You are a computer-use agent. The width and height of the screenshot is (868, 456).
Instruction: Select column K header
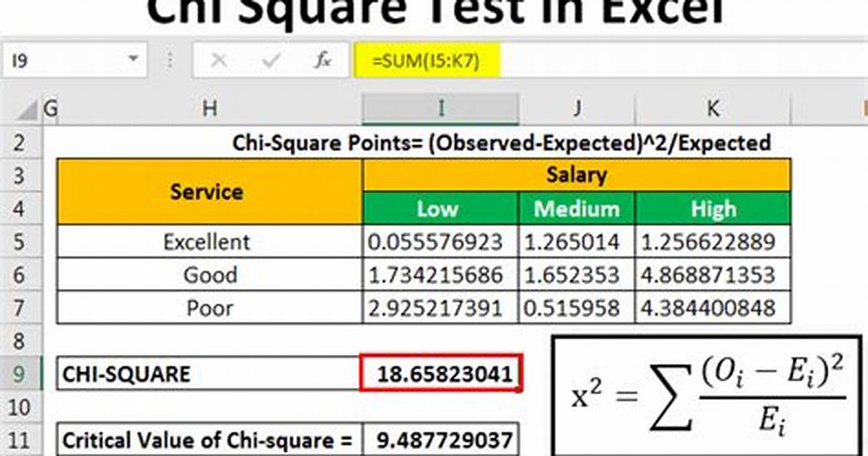click(x=713, y=109)
